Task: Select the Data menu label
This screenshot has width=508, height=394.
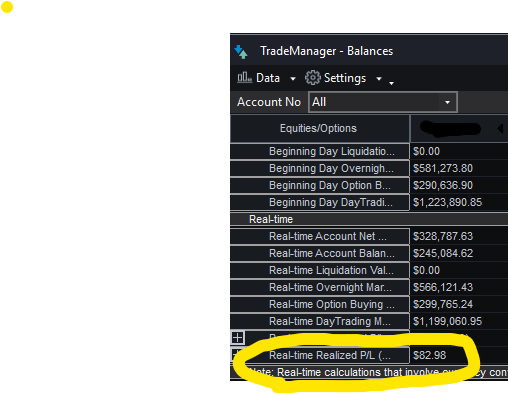Action: click(268, 78)
